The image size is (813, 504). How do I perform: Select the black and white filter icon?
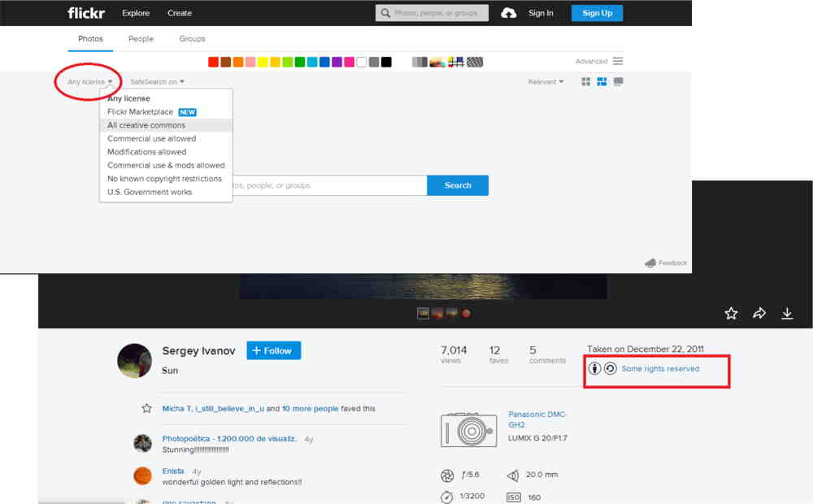(420, 63)
